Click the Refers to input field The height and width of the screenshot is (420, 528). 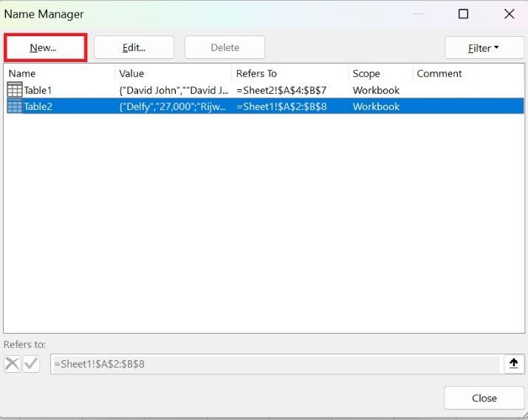[277, 364]
